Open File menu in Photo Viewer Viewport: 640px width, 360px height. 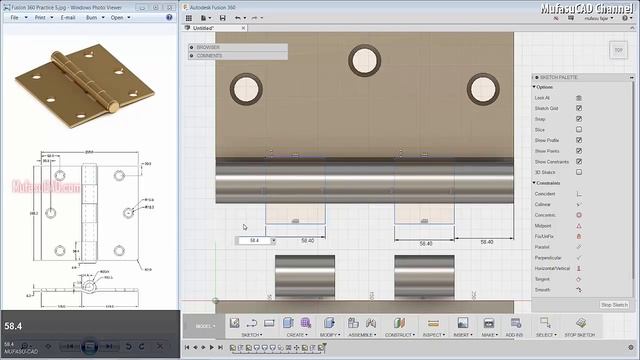(x=17, y=18)
